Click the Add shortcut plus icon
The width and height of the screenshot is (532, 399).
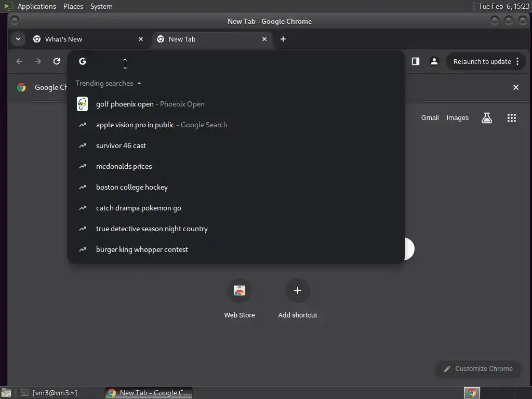click(298, 290)
